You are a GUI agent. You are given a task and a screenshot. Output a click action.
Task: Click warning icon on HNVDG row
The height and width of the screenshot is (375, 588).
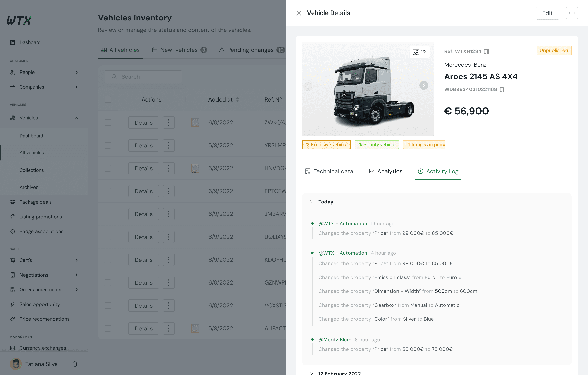point(195,168)
